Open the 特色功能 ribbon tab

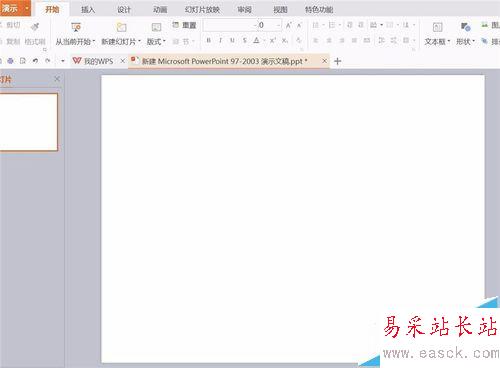[x=319, y=10]
